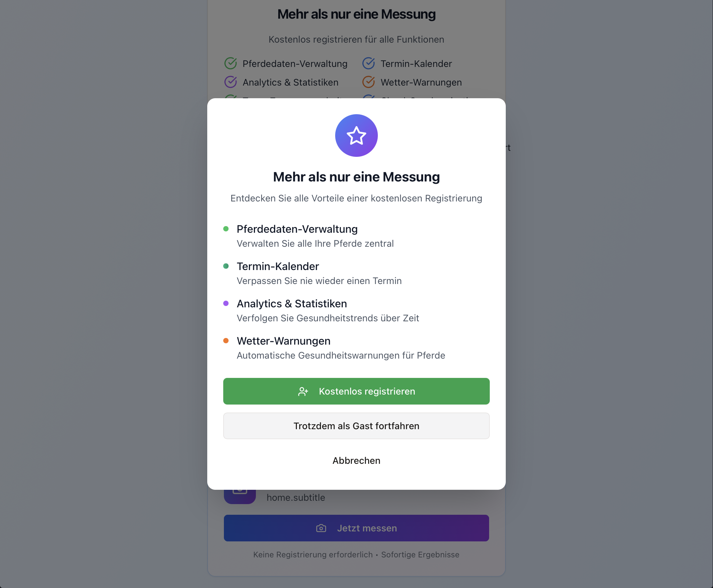Click the Pferdedaten-Verwaltung title in the modal
The height and width of the screenshot is (588, 713).
(297, 229)
